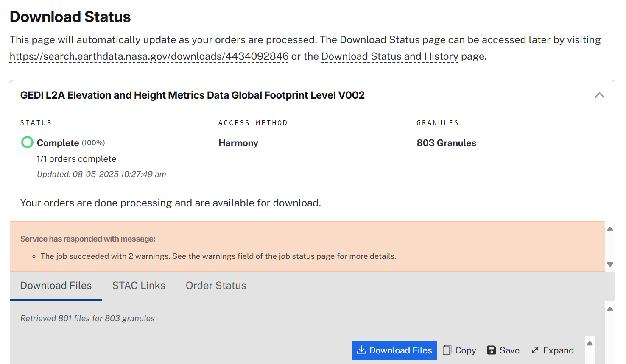Viewport: 626px width, 364px height.
Task: Click the Save floppy disk icon
Action: (x=492, y=350)
